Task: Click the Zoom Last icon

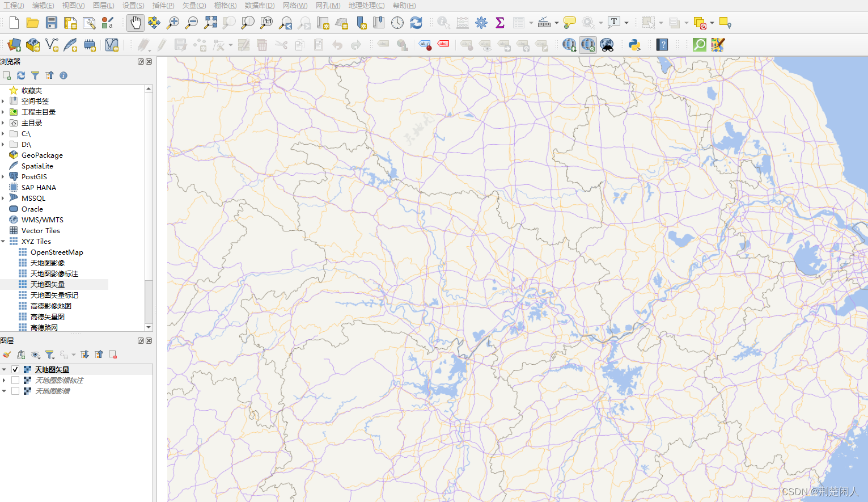Action: [x=285, y=23]
